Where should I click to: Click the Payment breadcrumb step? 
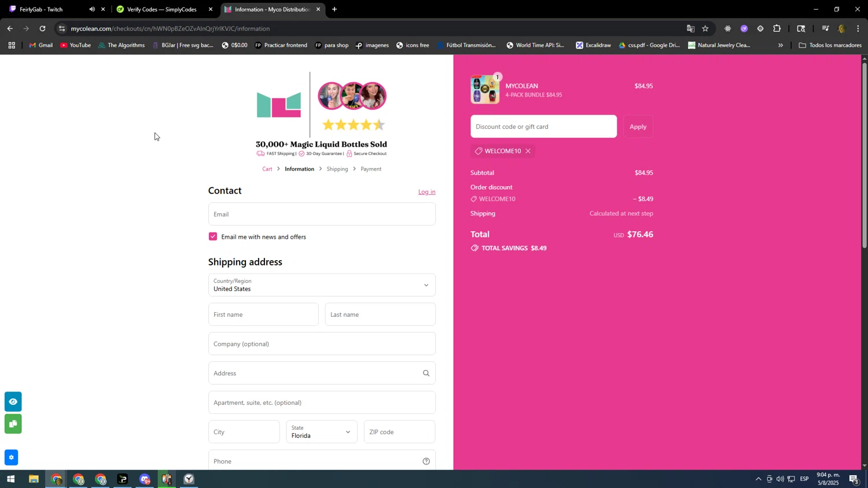click(x=371, y=169)
